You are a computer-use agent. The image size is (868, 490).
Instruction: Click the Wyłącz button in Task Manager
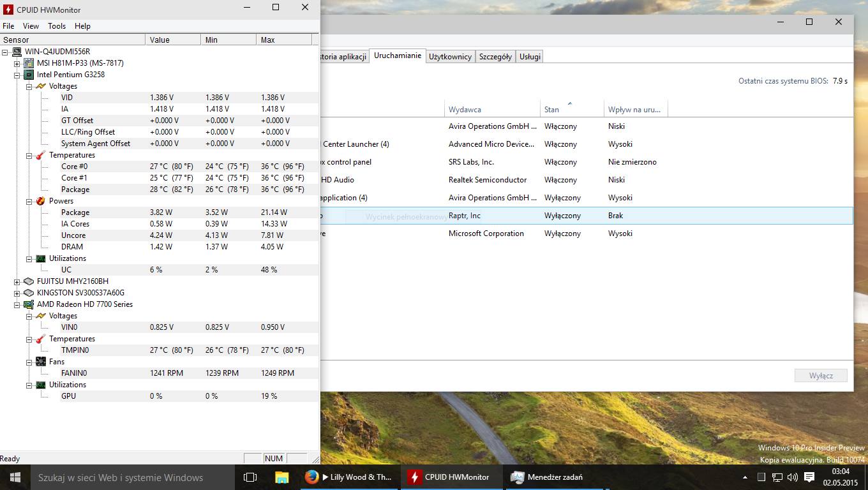click(821, 375)
